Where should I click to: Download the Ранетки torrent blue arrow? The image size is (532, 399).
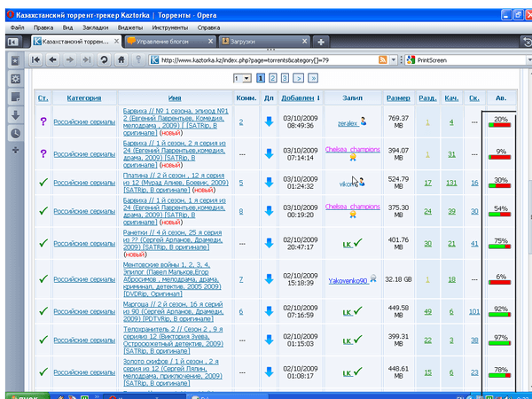(269, 243)
